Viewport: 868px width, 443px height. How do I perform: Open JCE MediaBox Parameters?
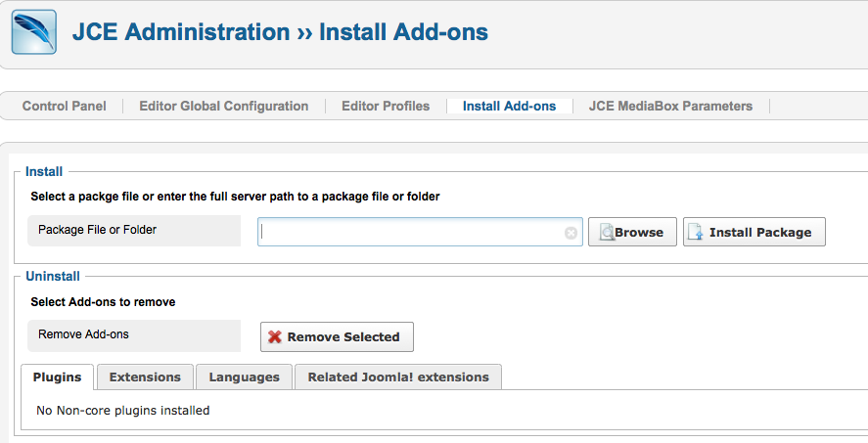click(x=670, y=106)
